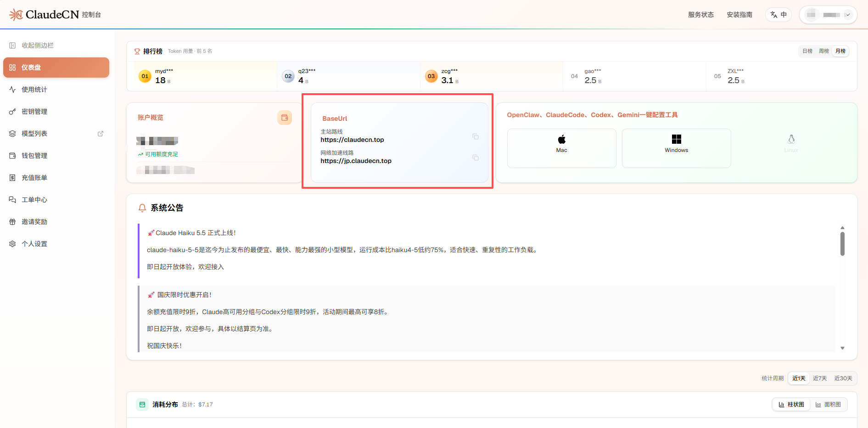Click the bell icon beside 系统公告

142,208
